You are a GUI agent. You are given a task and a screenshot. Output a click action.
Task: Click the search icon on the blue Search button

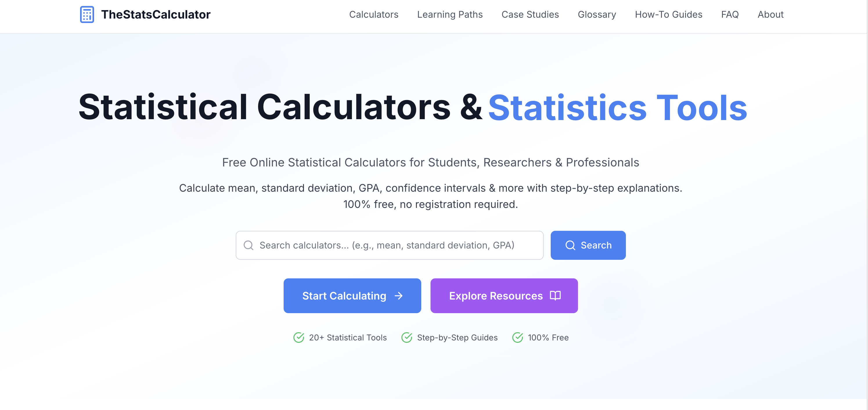tap(570, 245)
